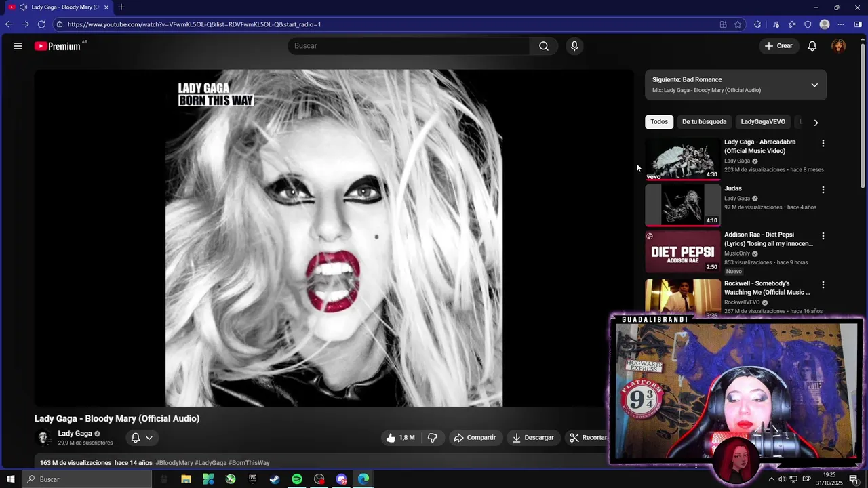The image size is (868, 488).
Task: Open the Judas video thumbnail
Action: pos(683,205)
